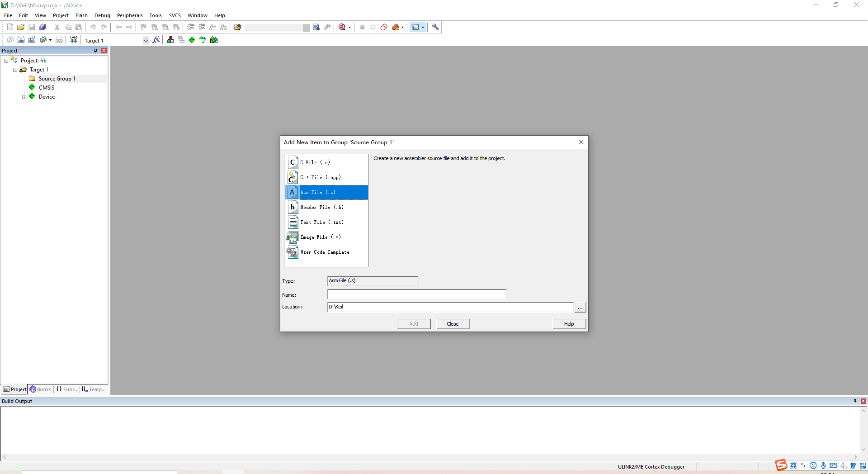The height and width of the screenshot is (474, 868).
Task: Select the C File (.c) list item
Action: [x=326, y=162]
